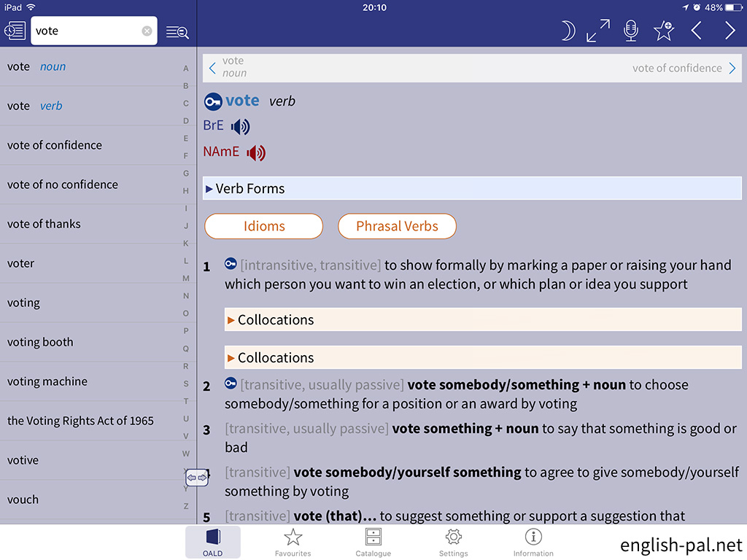Image resolution: width=747 pixels, height=560 pixels.
Task: Open the Phrasal Verbs button
Action: [x=397, y=226]
